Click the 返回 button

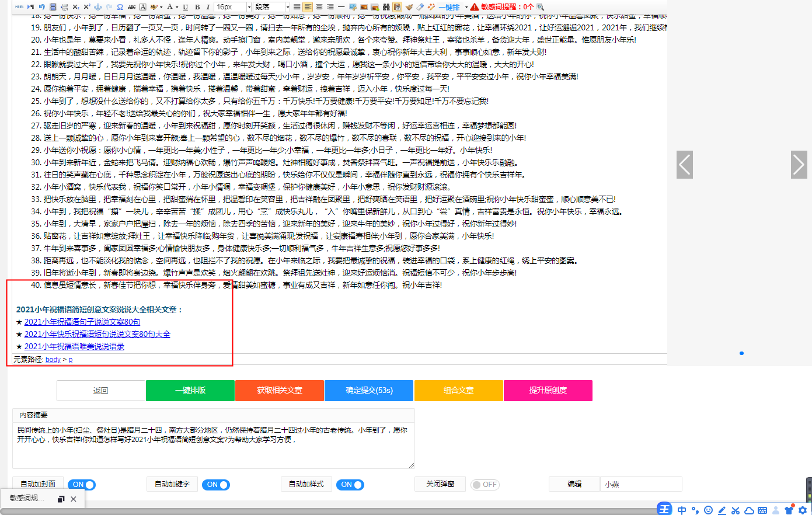(101, 391)
